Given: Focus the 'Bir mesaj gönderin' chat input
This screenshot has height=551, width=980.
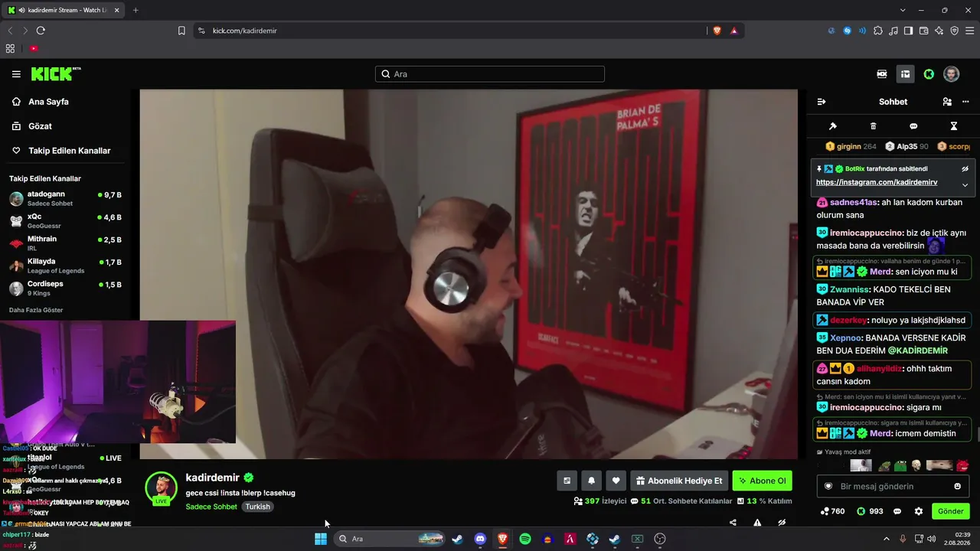Looking at the screenshot, I should point(893,486).
